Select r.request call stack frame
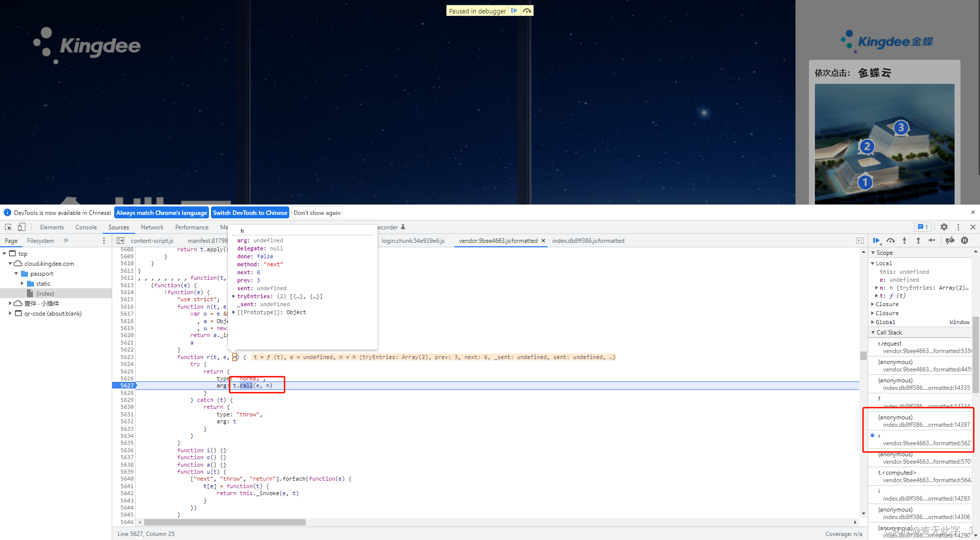This screenshot has width=980, height=540. coord(921,347)
